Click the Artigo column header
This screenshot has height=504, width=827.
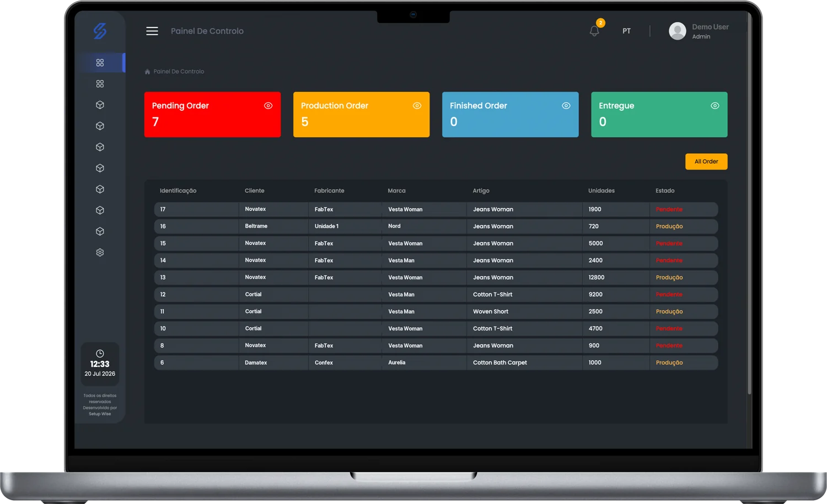pyautogui.click(x=481, y=191)
